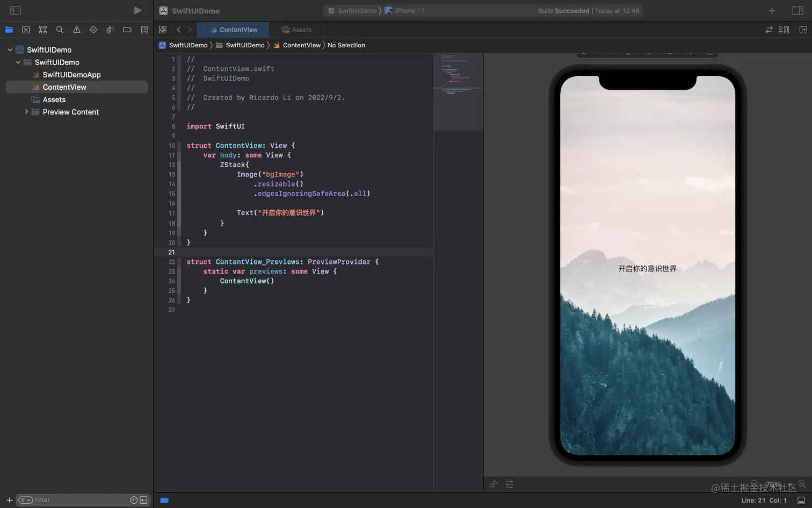Choose the SwiftUIDemo scheme in toolbar

pyautogui.click(x=352, y=11)
